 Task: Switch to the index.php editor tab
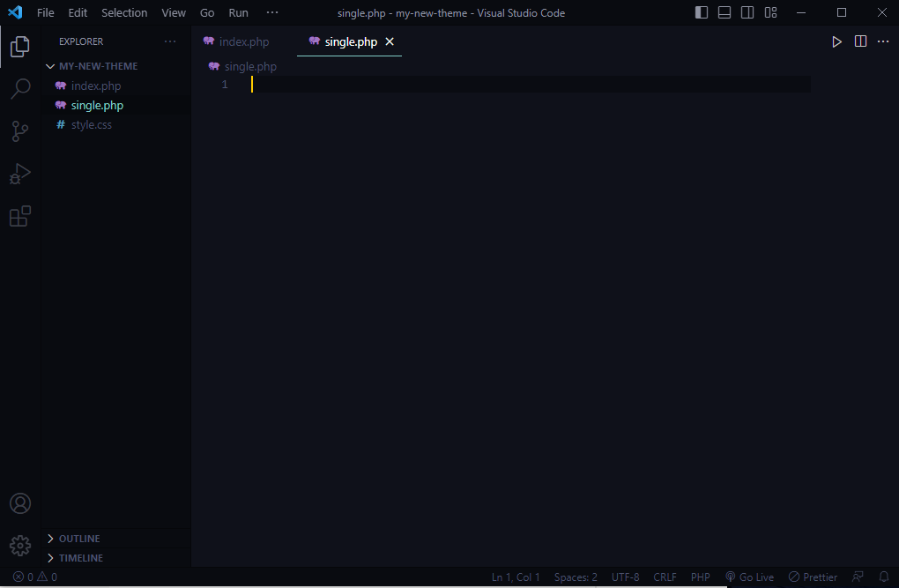coord(243,42)
